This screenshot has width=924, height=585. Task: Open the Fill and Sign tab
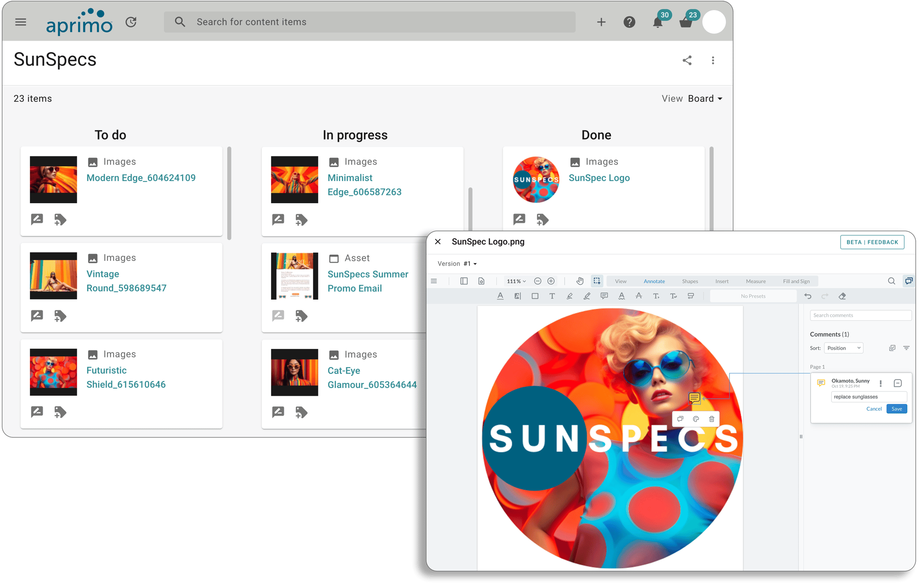[796, 281]
